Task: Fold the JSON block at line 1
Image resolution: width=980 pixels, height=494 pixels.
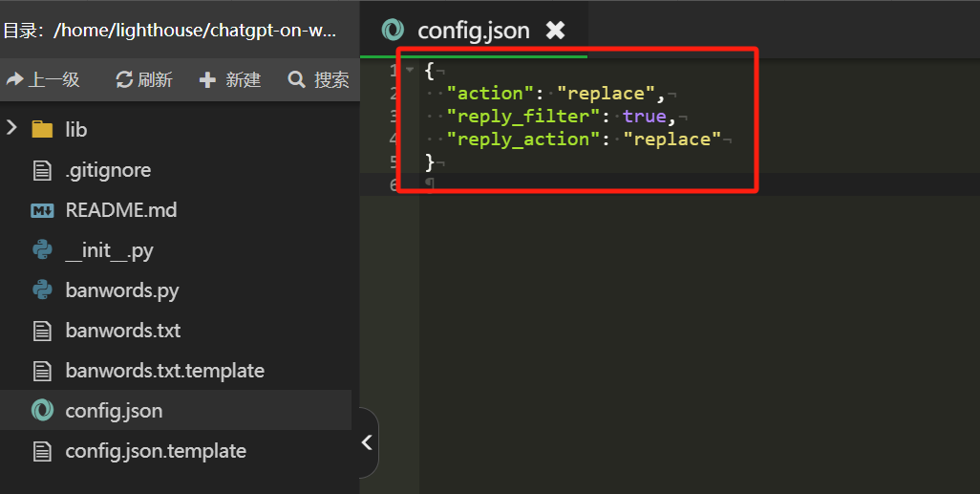Action: [410, 70]
